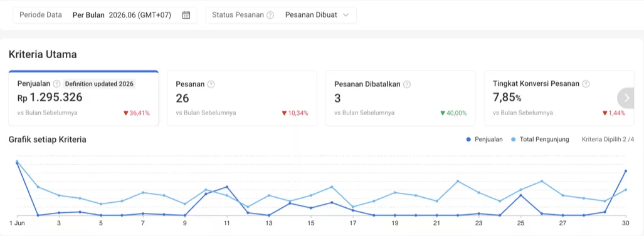644x236 pixels.
Task: Select the Pesanan criteria card
Action: pos(242,98)
